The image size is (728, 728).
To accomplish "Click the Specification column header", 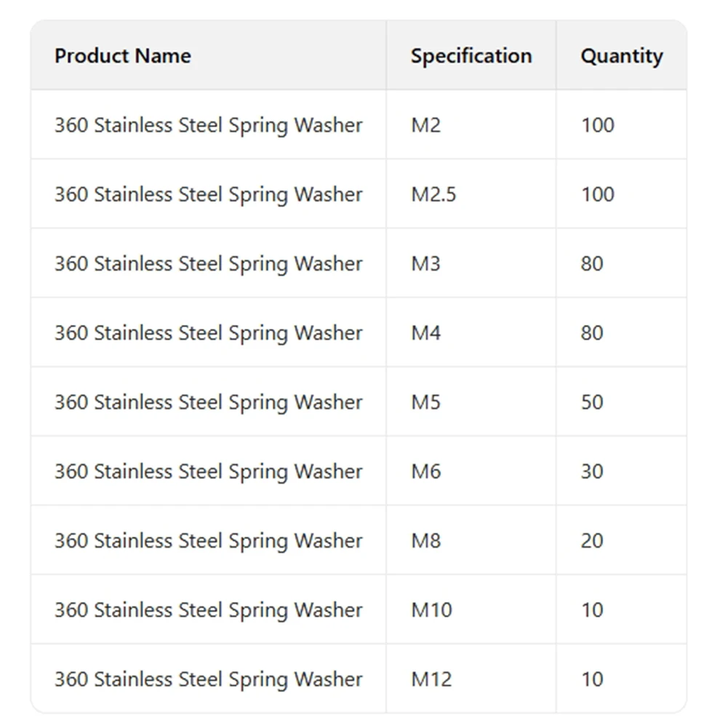I will pos(471,56).
